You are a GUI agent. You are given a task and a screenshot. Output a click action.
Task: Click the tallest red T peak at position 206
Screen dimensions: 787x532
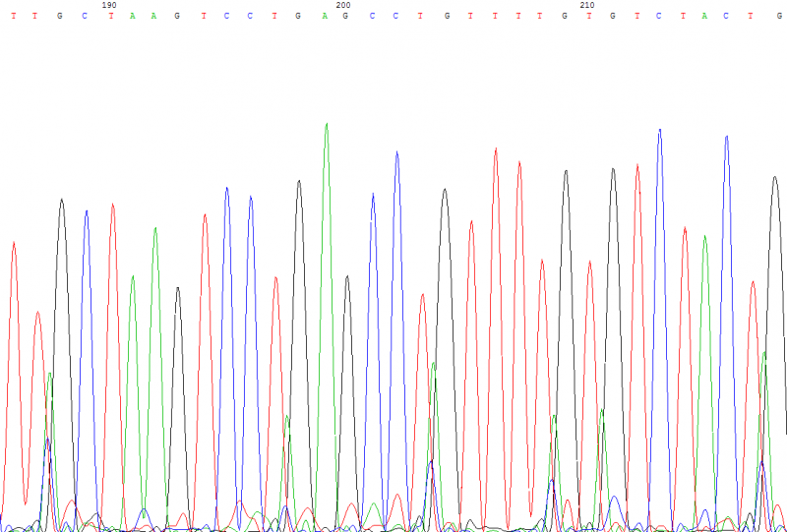click(x=496, y=149)
